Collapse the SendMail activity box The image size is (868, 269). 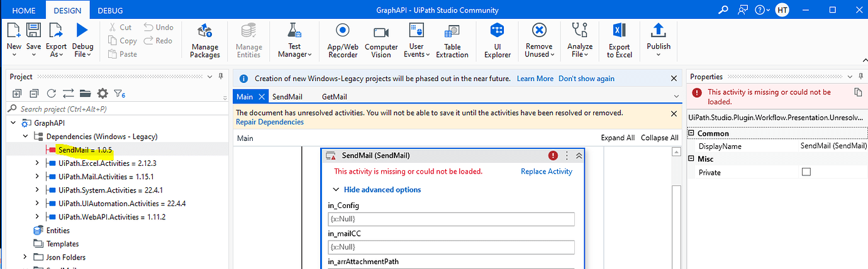579,155
